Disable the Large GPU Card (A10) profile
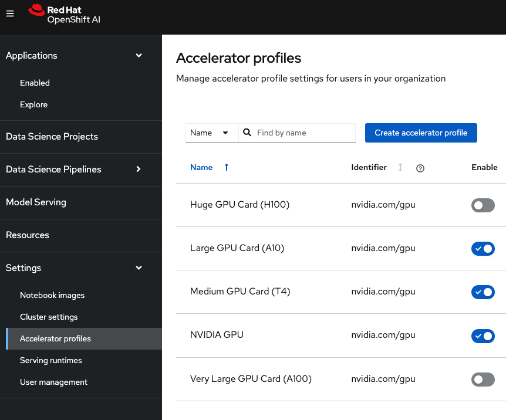 (483, 249)
